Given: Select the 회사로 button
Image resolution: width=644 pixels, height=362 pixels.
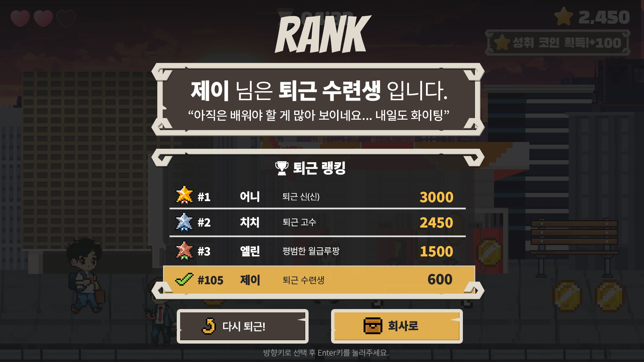Looking at the screenshot, I should [397, 326].
